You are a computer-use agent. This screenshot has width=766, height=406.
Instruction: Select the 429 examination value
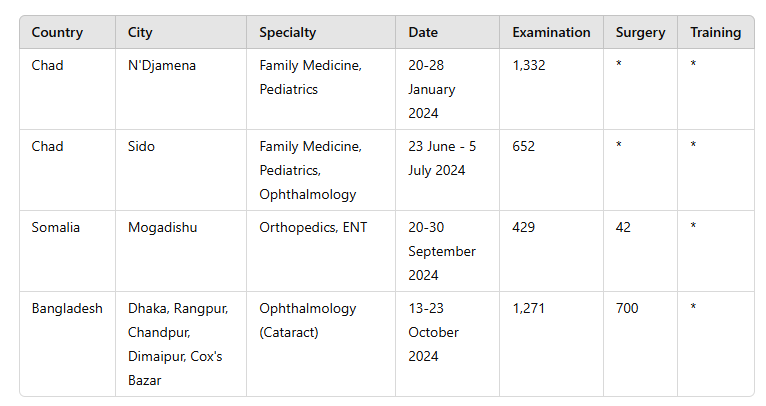pyautogui.click(x=523, y=228)
